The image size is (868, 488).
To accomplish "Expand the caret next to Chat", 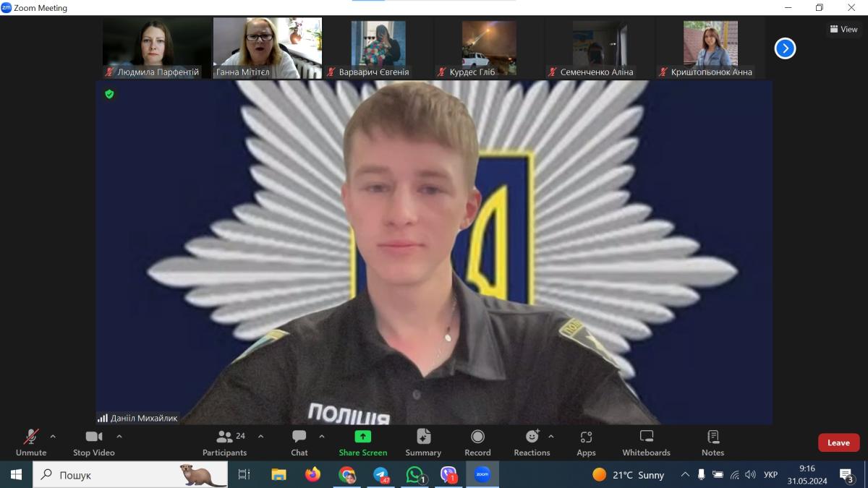I will click(322, 437).
